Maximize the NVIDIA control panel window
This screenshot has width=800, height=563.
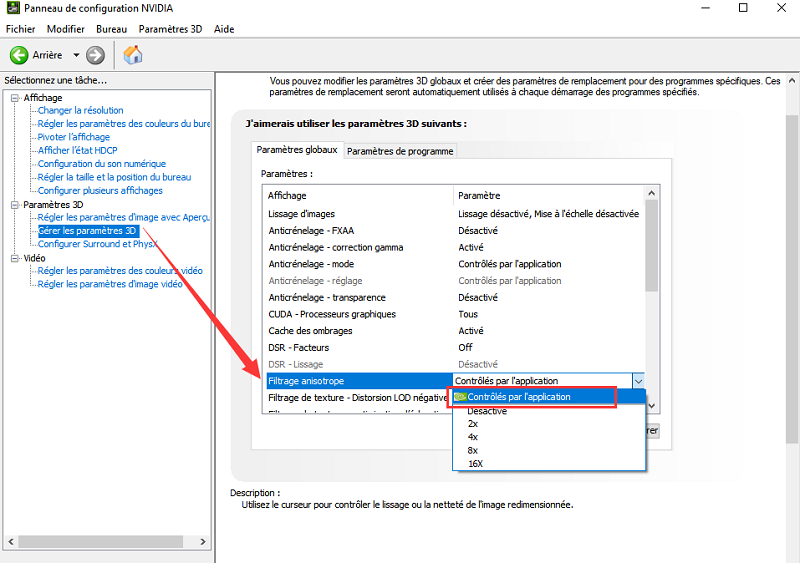[x=743, y=8]
